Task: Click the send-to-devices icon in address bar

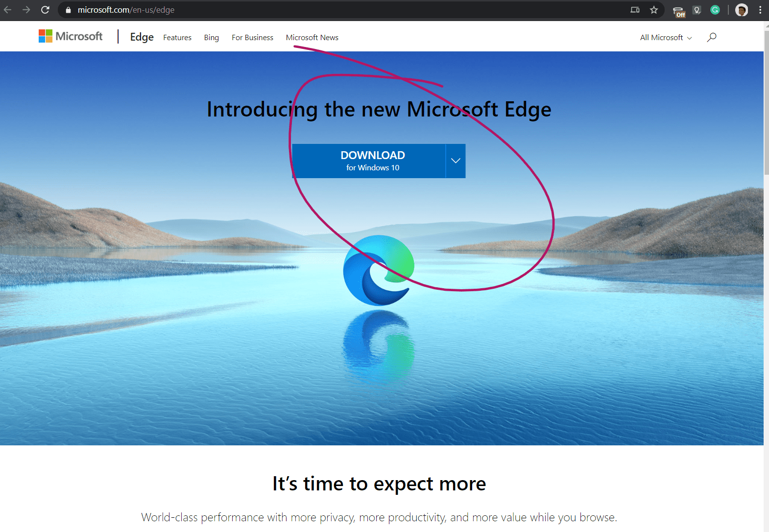Action: click(635, 10)
